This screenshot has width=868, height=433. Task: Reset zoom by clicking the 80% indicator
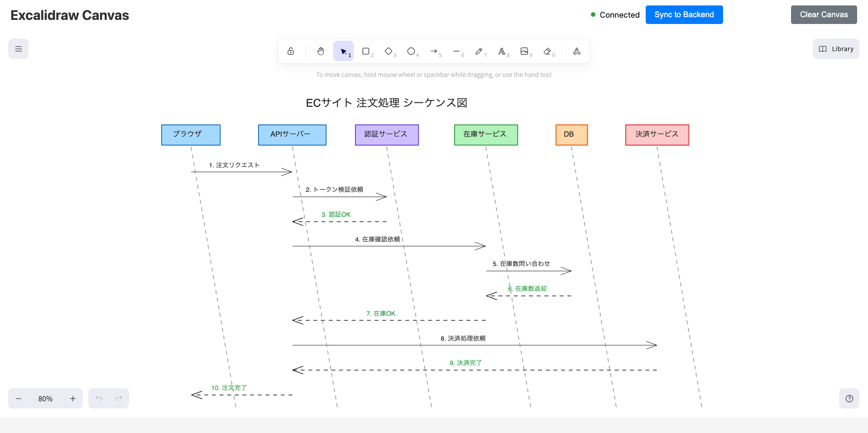point(45,398)
